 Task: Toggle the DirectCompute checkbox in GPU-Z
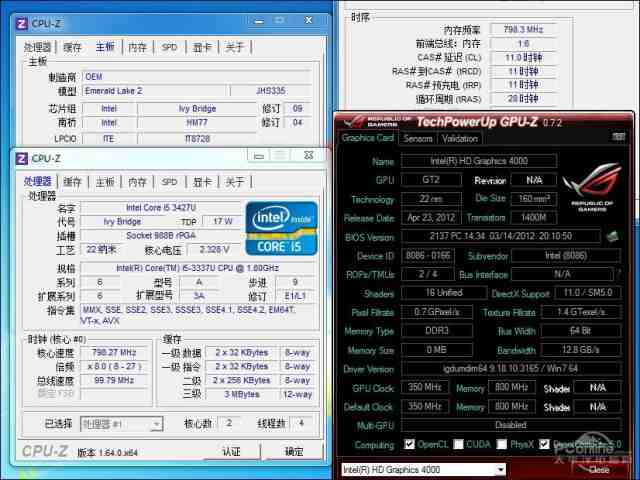coord(544,444)
